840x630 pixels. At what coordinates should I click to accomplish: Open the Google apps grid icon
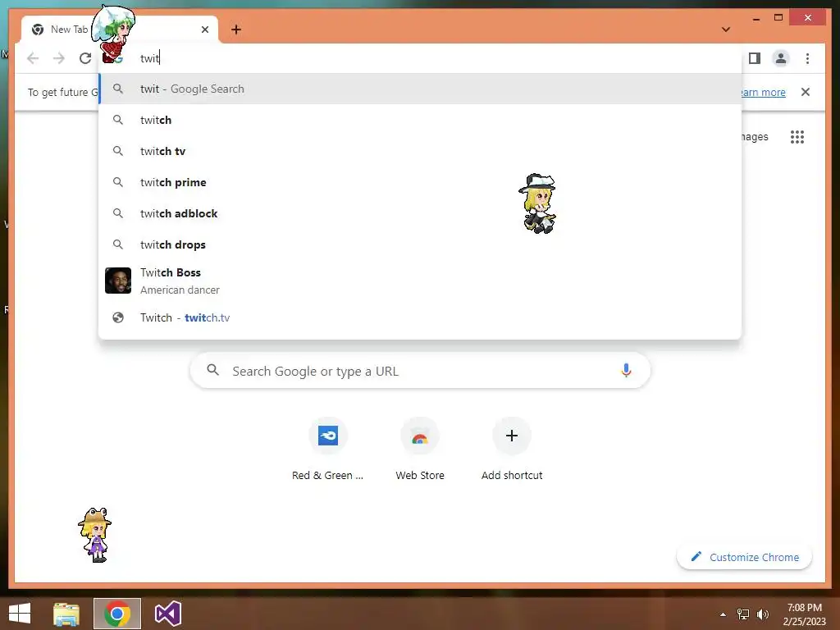click(x=797, y=137)
